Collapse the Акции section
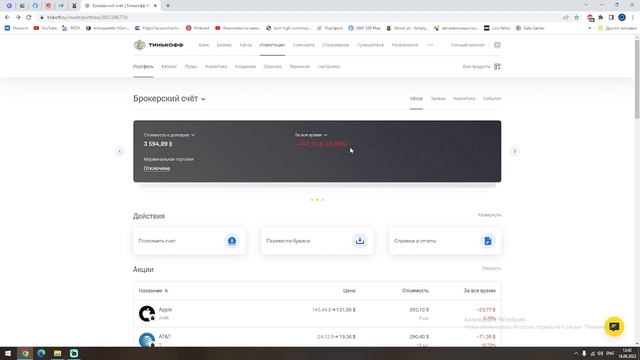 click(x=491, y=269)
